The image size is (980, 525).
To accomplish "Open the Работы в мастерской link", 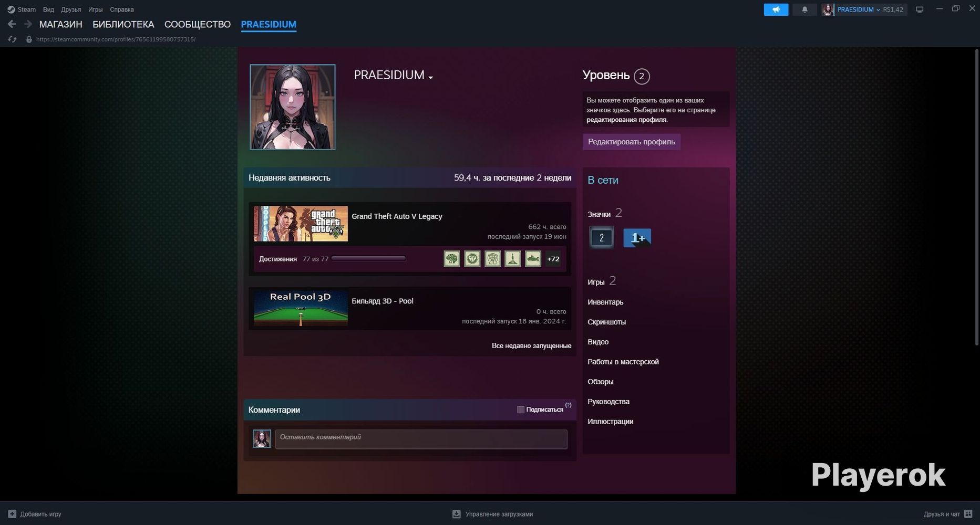I will 623,362.
